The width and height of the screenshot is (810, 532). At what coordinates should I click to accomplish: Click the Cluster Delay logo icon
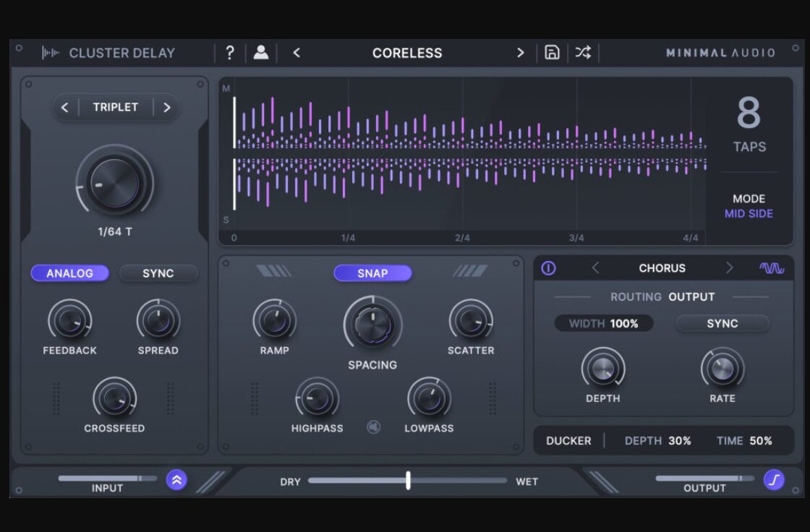tap(49, 52)
